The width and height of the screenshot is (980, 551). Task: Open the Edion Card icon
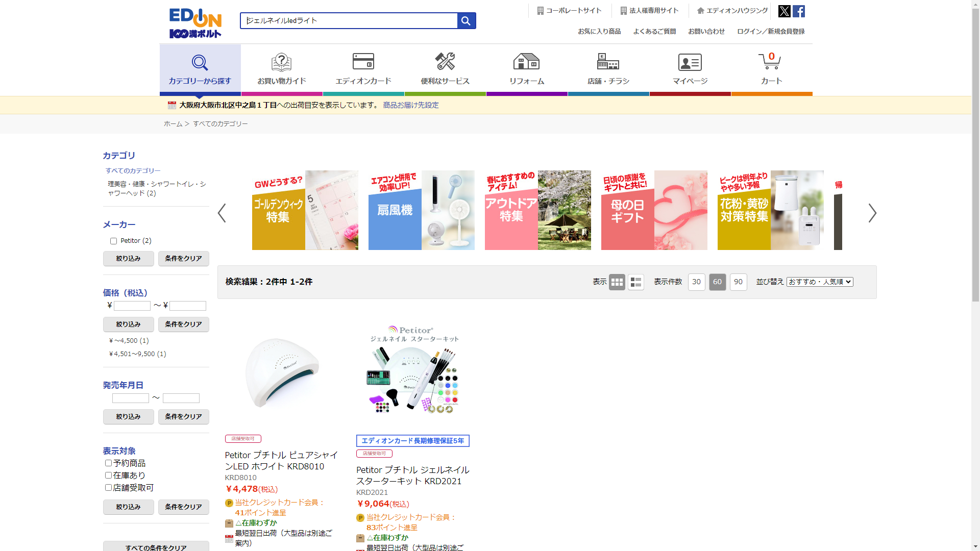click(363, 69)
